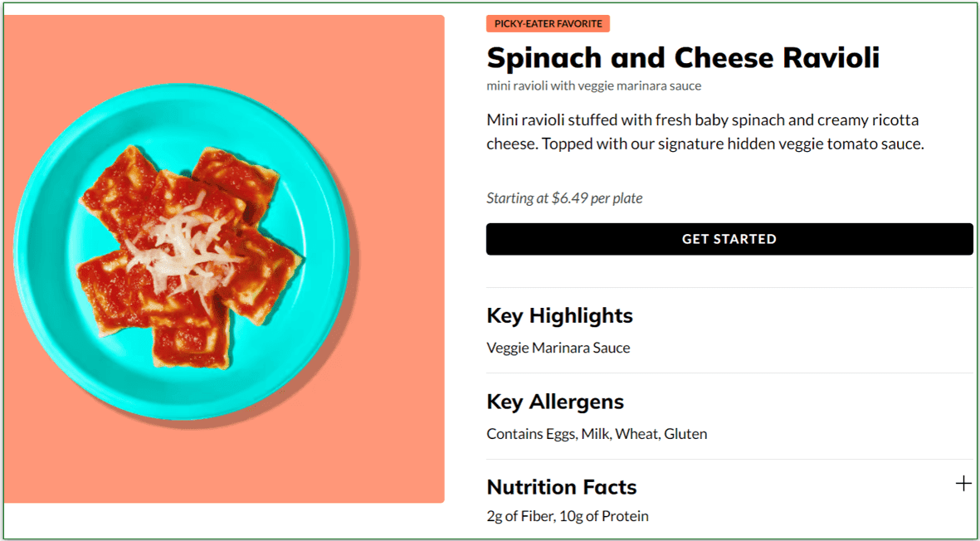This screenshot has width=980, height=541.
Task: Click the meal description paragraph
Action: click(x=701, y=131)
